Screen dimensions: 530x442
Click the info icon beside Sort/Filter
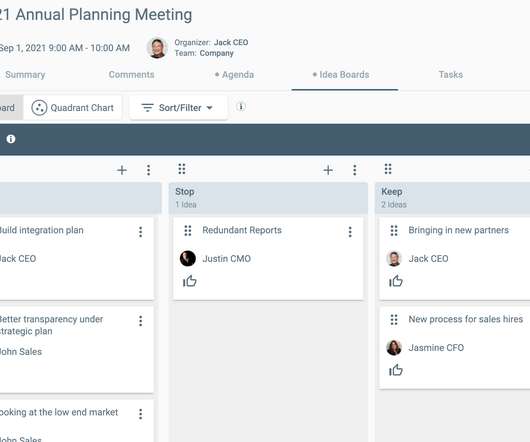(x=241, y=107)
